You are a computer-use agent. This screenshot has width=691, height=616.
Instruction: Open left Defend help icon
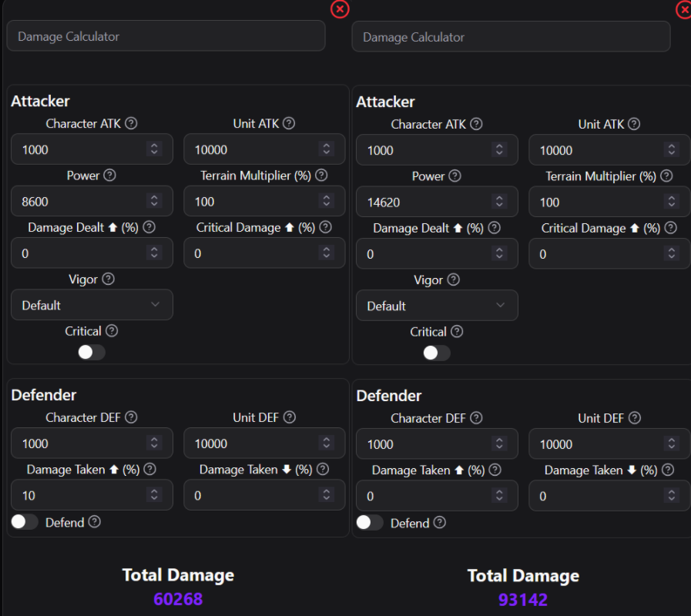[x=94, y=522]
